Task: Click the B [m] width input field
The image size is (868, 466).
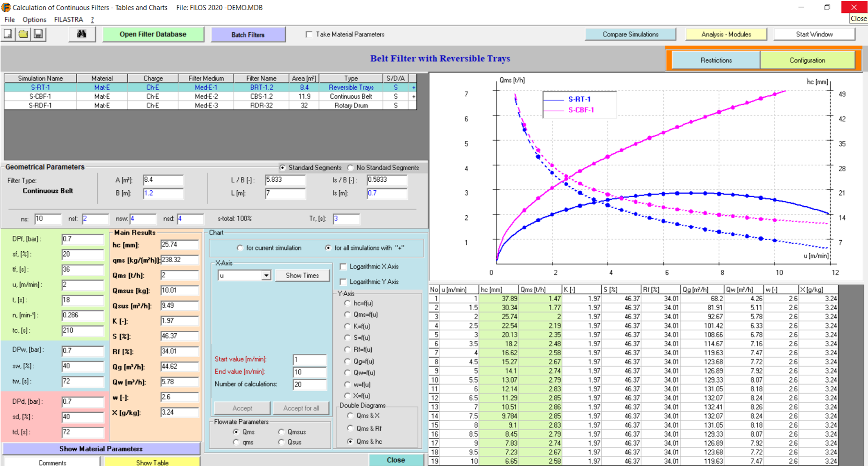Action: pos(163,193)
